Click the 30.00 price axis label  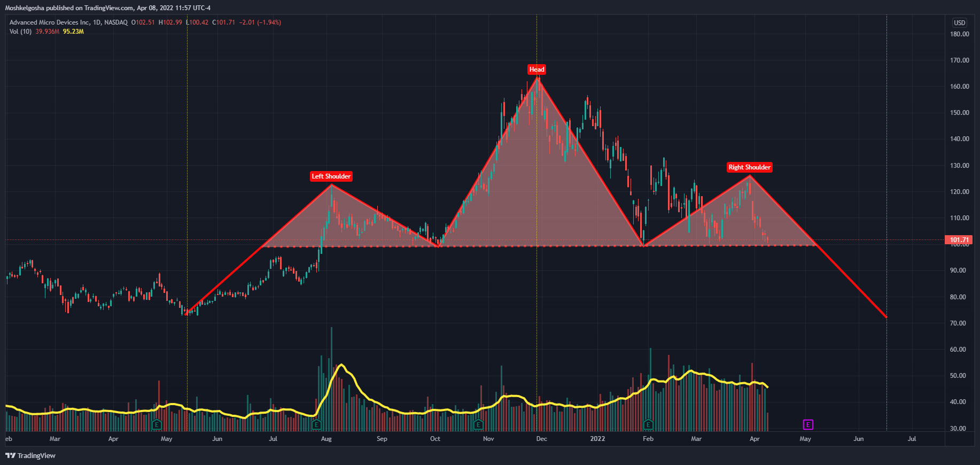coord(958,429)
